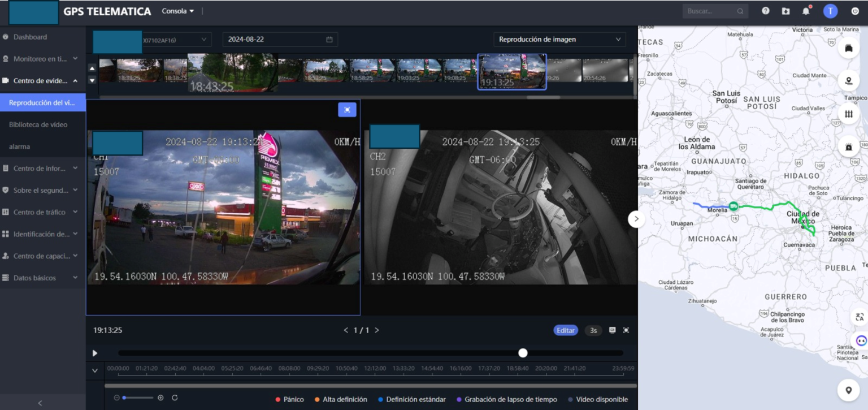Click the location marker button at map bottom
The height and width of the screenshot is (410, 868).
pos(848,390)
